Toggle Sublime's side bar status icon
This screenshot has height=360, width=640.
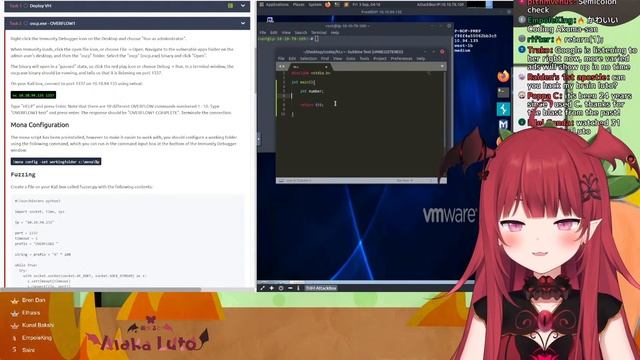(281, 180)
